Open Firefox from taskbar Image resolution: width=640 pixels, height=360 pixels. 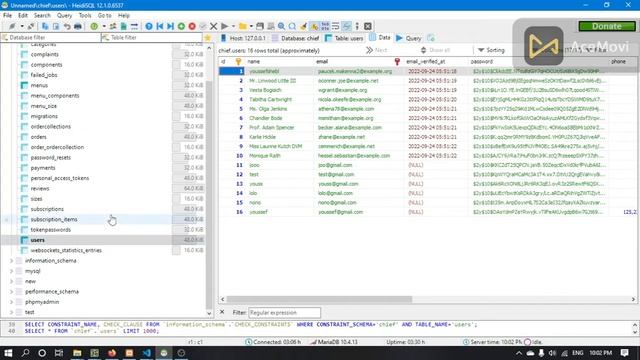point(112,353)
